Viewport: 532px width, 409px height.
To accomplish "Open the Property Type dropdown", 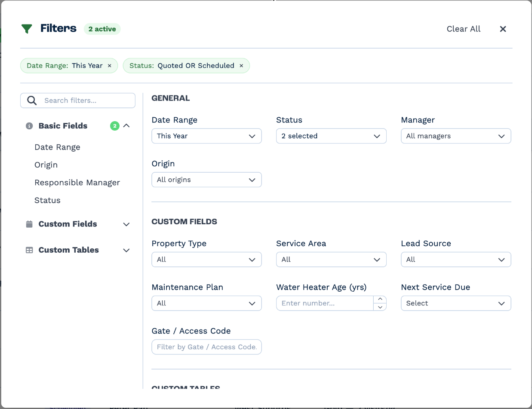I will point(206,259).
